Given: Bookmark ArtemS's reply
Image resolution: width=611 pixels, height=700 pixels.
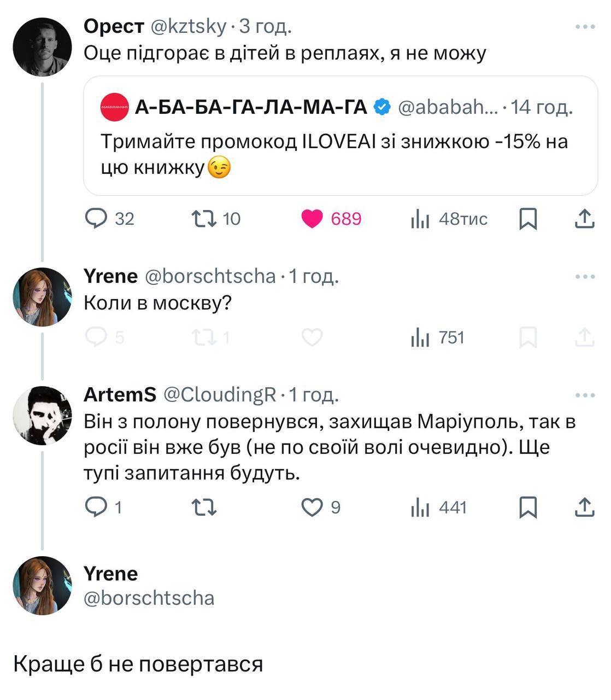Looking at the screenshot, I should (x=528, y=507).
